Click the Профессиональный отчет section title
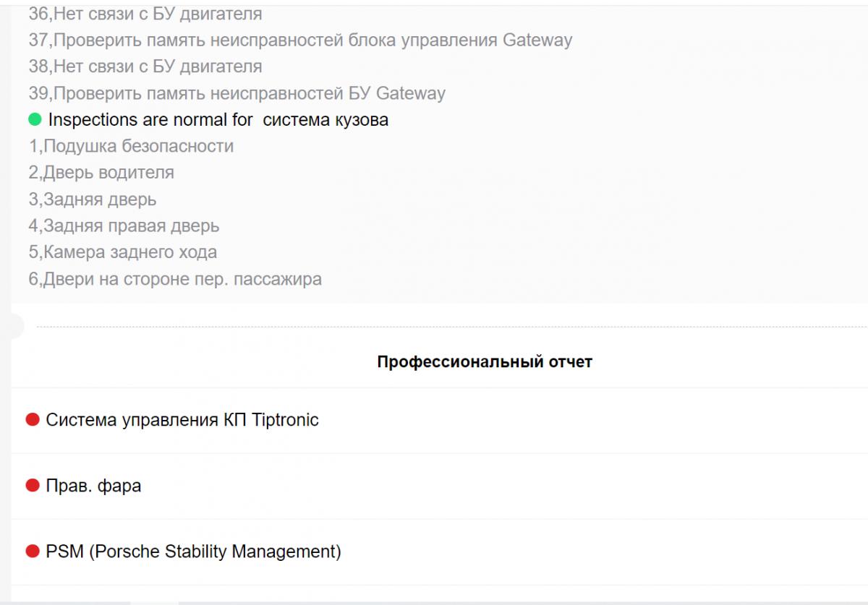Screen dimensions: 868x605 pyautogui.click(x=485, y=362)
